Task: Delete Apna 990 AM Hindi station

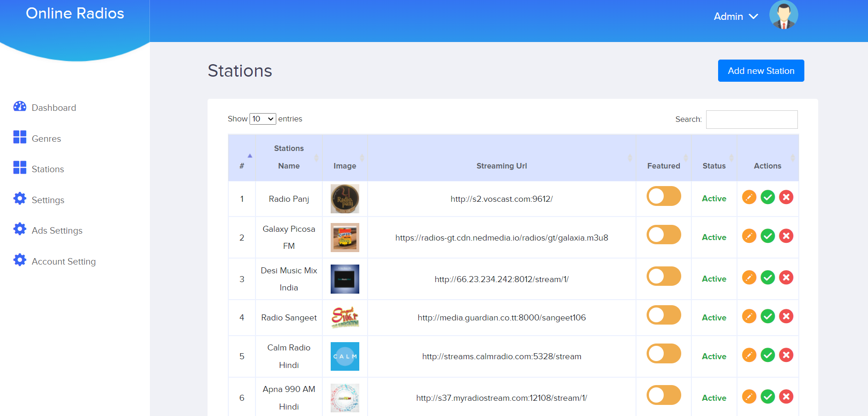Action: pos(786,397)
